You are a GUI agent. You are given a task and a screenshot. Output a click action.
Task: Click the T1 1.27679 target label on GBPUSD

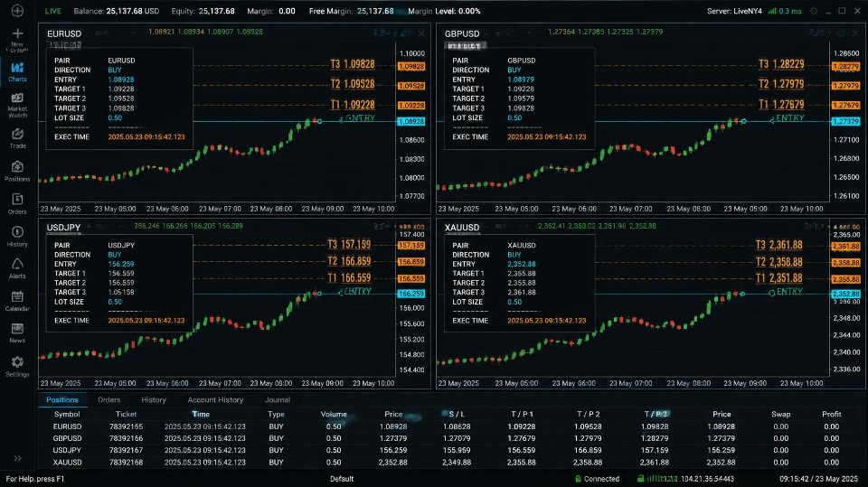pos(781,105)
